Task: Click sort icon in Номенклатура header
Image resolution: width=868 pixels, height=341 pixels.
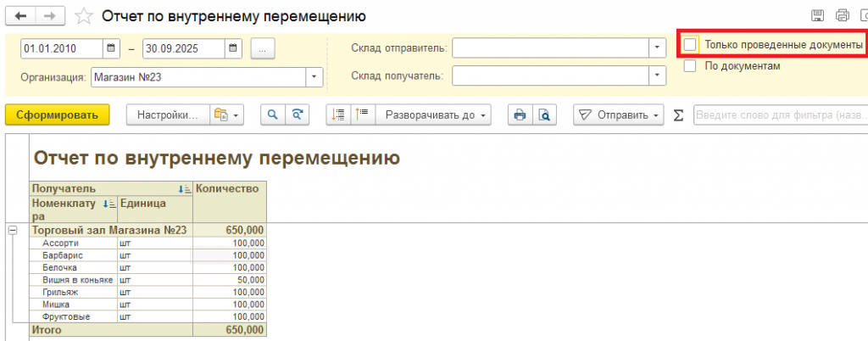Action: click(109, 204)
